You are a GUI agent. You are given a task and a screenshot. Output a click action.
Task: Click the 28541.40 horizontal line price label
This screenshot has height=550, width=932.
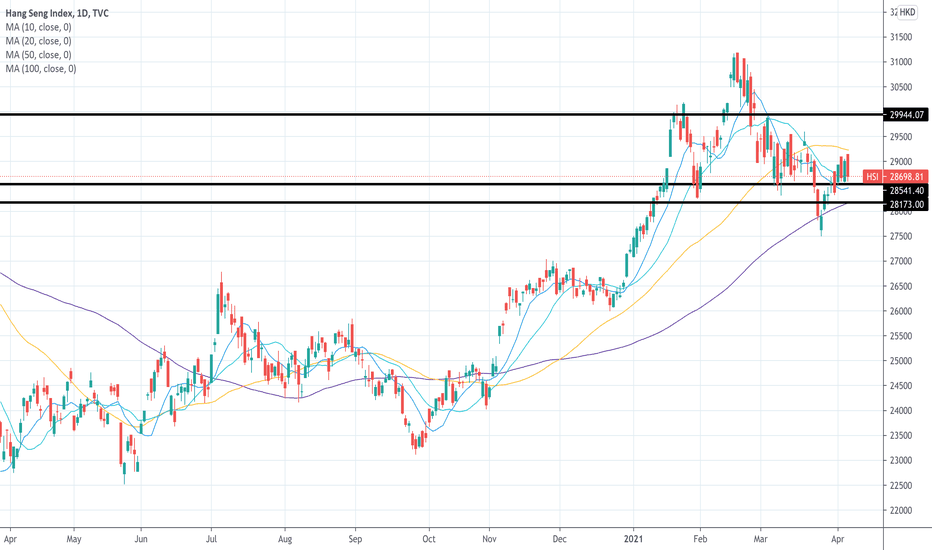coord(906,191)
